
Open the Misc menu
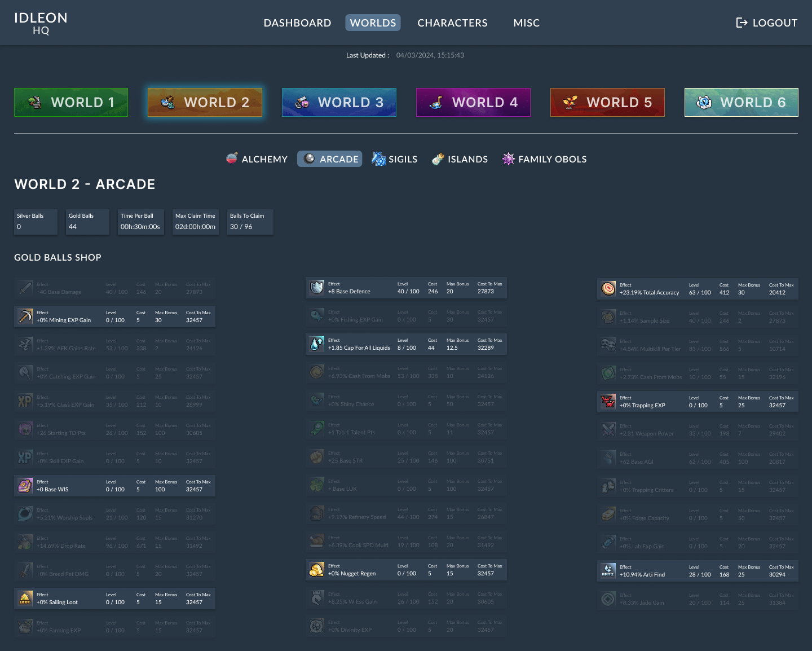pos(526,23)
